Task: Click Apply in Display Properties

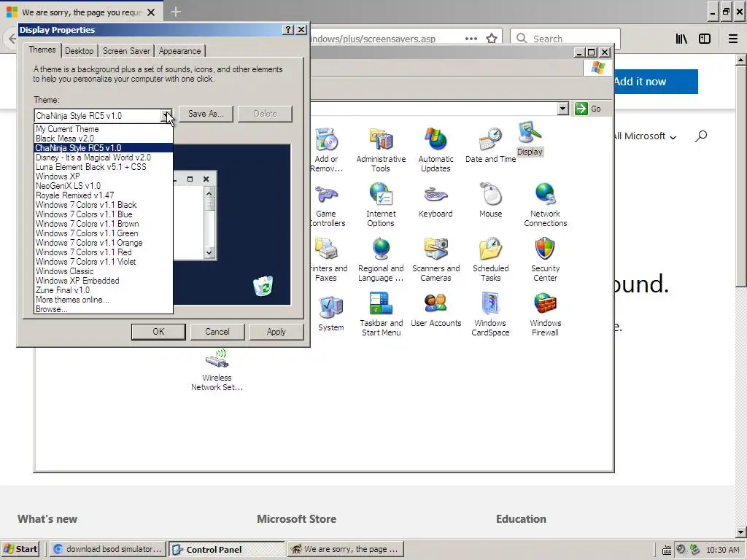Action: click(x=276, y=332)
